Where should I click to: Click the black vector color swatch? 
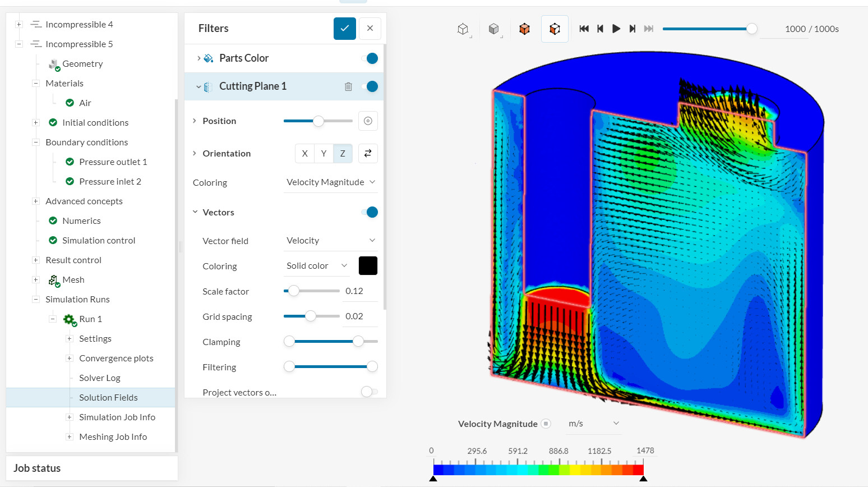[368, 266]
